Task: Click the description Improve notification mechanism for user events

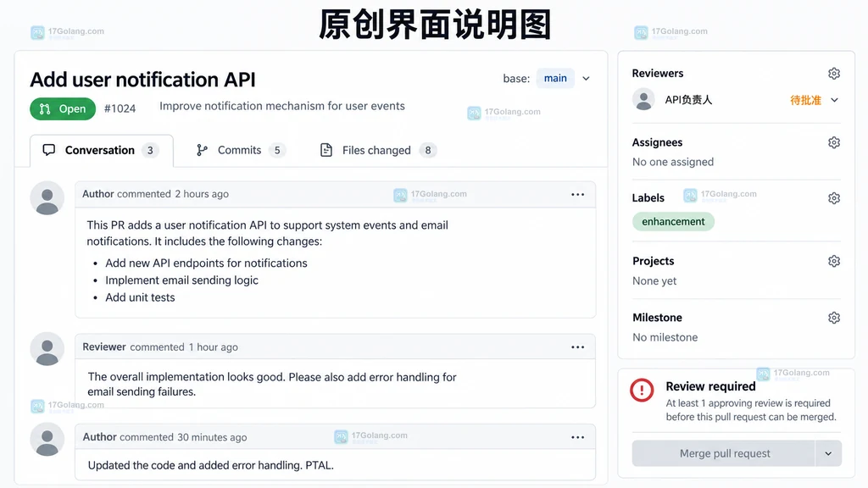Action: coord(281,106)
